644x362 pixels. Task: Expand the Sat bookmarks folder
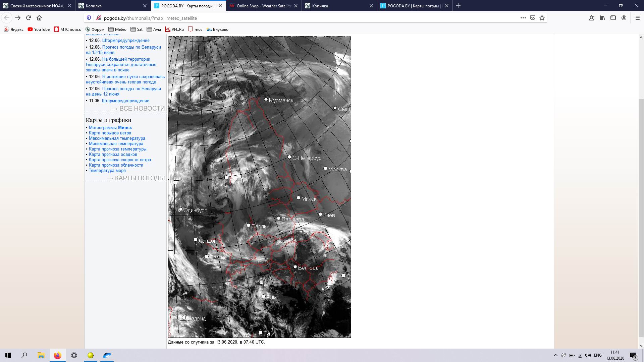click(x=137, y=29)
